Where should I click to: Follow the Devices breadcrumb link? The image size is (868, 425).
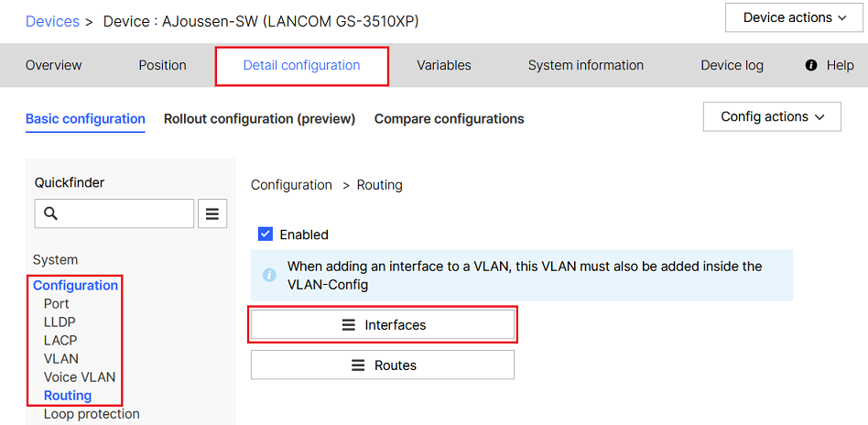pos(52,21)
